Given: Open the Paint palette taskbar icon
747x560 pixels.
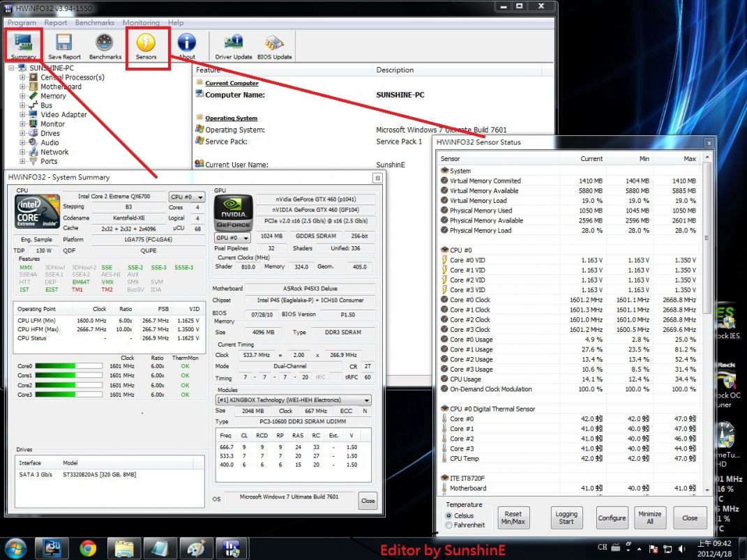Looking at the screenshot, I should tap(196, 548).
